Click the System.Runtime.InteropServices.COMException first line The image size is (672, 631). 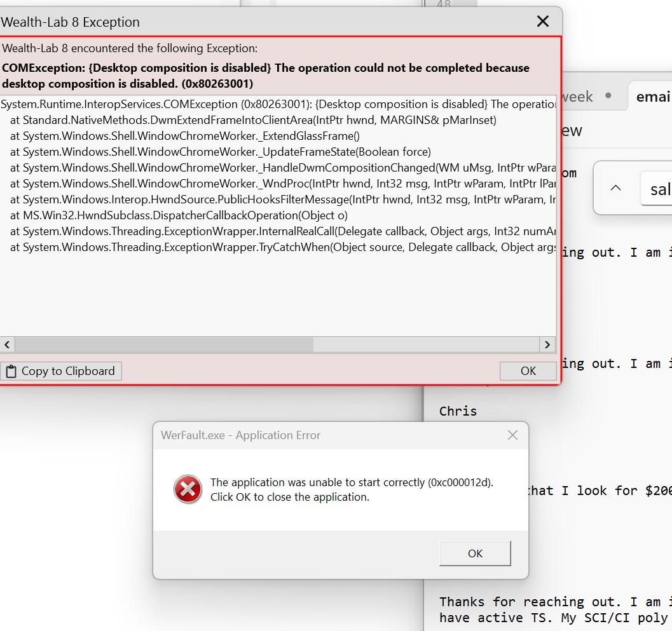pyautogui.click(x=278, y=104)
